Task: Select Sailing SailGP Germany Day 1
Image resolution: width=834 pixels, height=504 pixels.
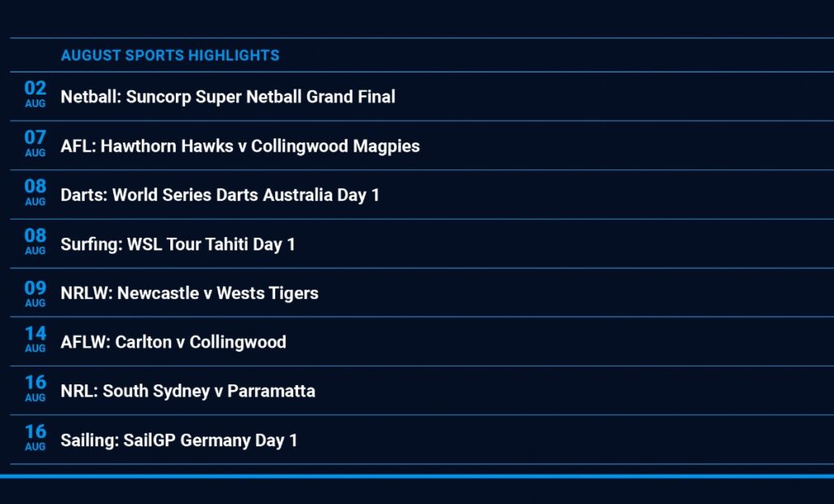Action: tap(178, 440)
